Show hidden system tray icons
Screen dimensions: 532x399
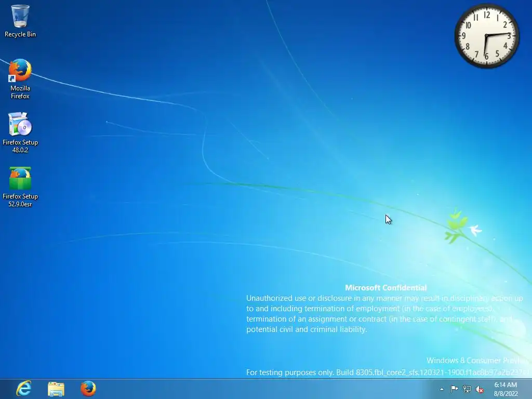[x=442, y=389]
